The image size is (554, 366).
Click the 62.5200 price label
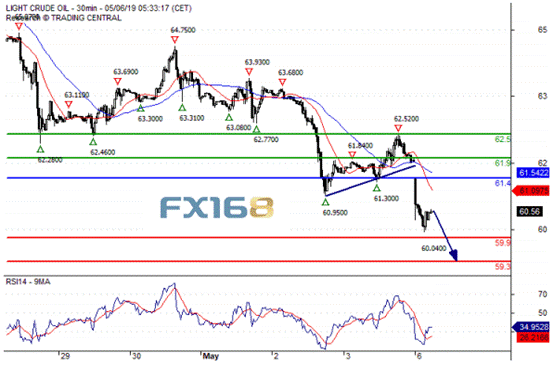[406, 119]
